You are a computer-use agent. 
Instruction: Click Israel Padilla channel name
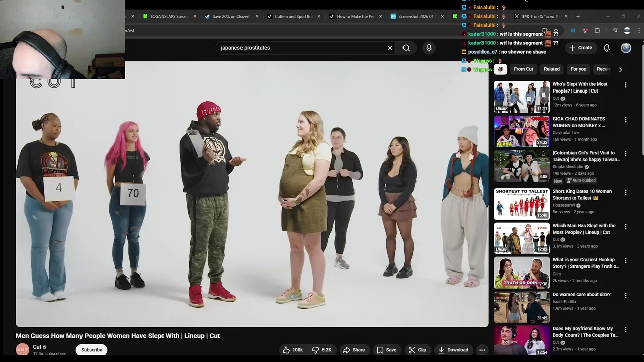coord(564,302)
